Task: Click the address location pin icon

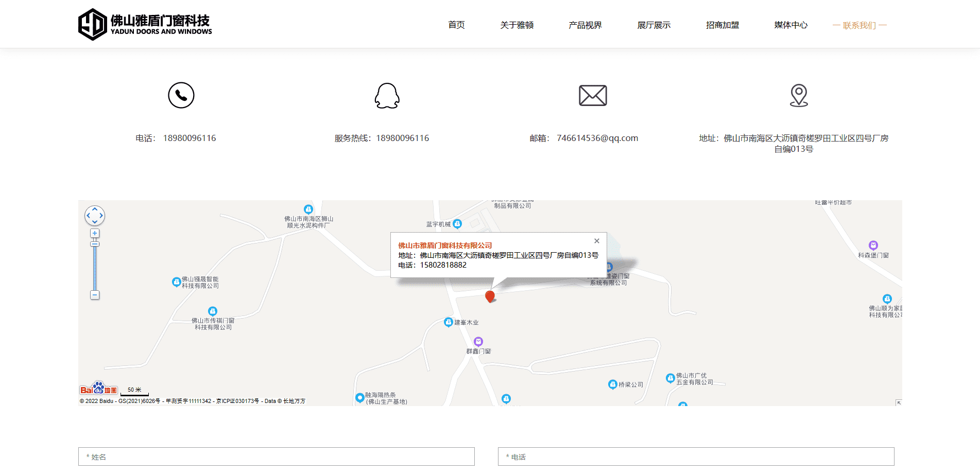Action: [x=799, y=96]
